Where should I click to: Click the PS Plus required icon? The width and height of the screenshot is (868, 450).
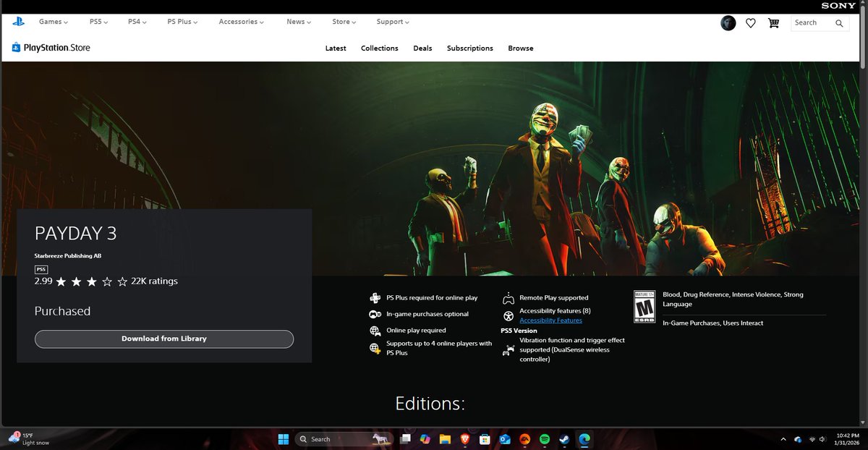pos(375,298)
